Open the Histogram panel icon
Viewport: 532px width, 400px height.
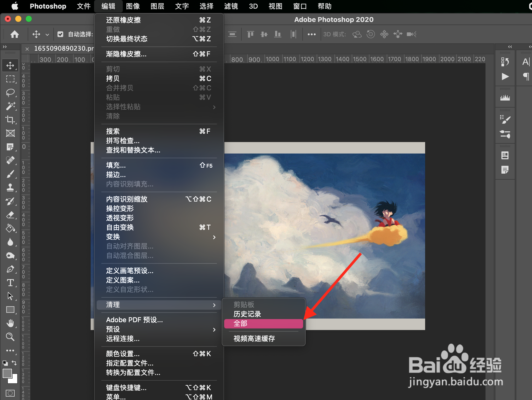click(x=505, y=98)
